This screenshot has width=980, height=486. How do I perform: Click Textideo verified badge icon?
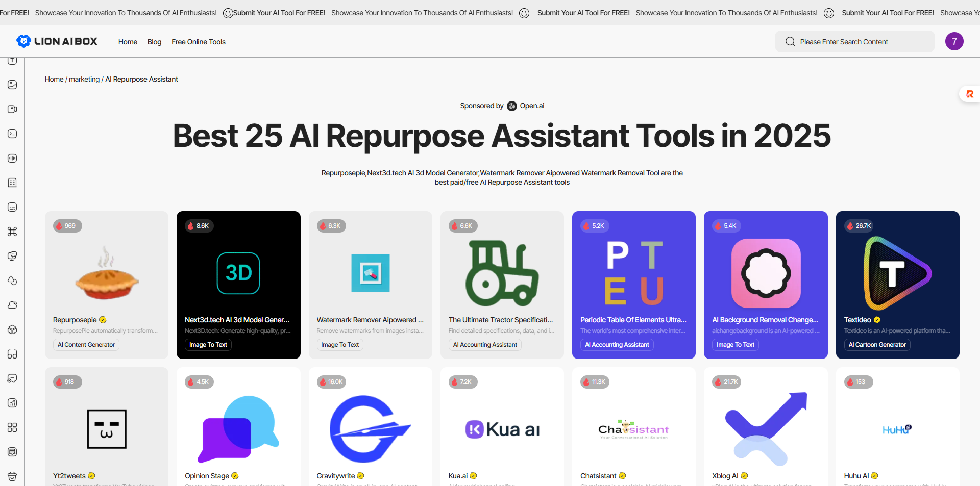(x=877, y=320)
